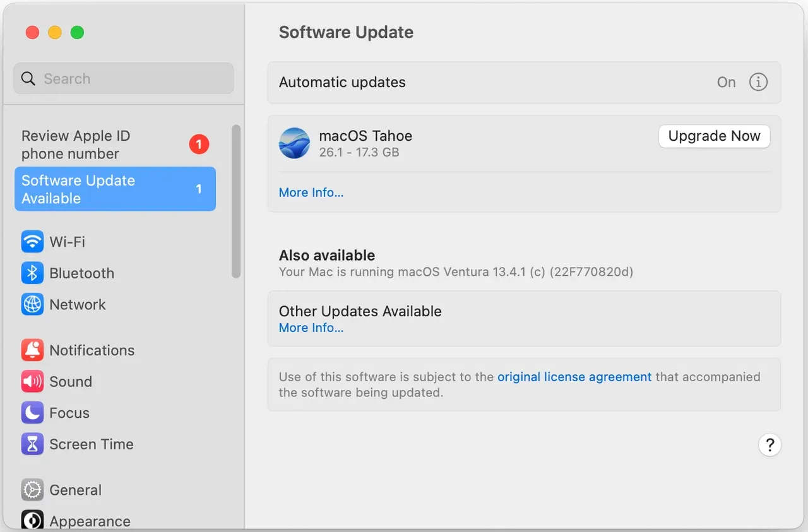Click the General gear icon
This screenshot has height=532, width=808.
point(32,490)
